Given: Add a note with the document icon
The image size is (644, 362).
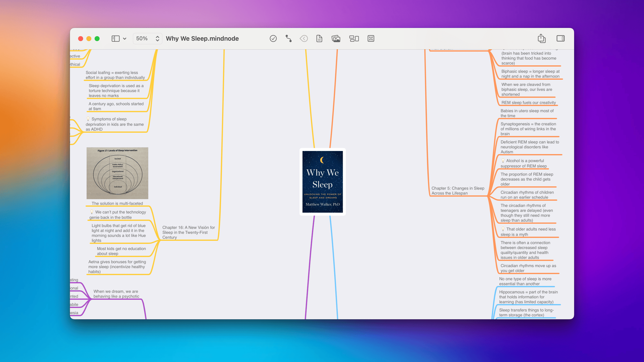Looking at the screenshot, I should (x=319, y=39).
